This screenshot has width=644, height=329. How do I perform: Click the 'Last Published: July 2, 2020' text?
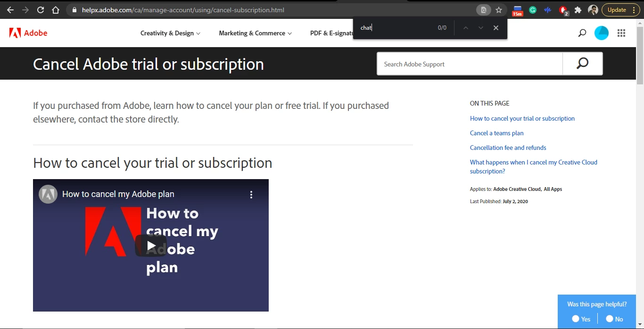(499, 201)
